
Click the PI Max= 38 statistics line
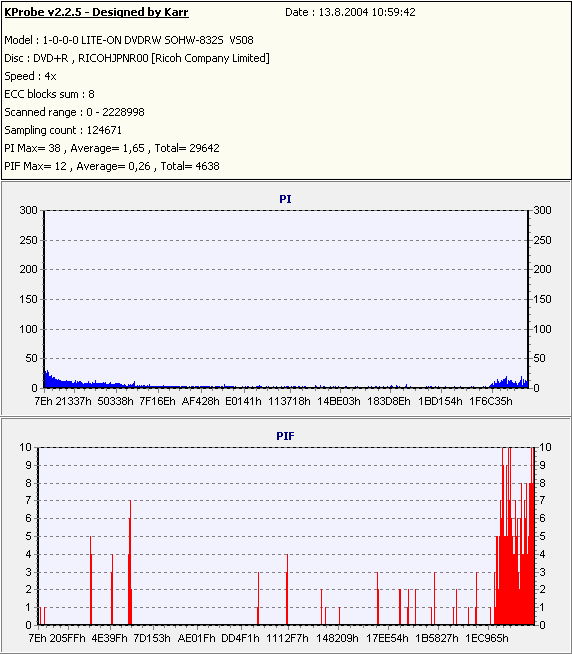click(112, 148)
